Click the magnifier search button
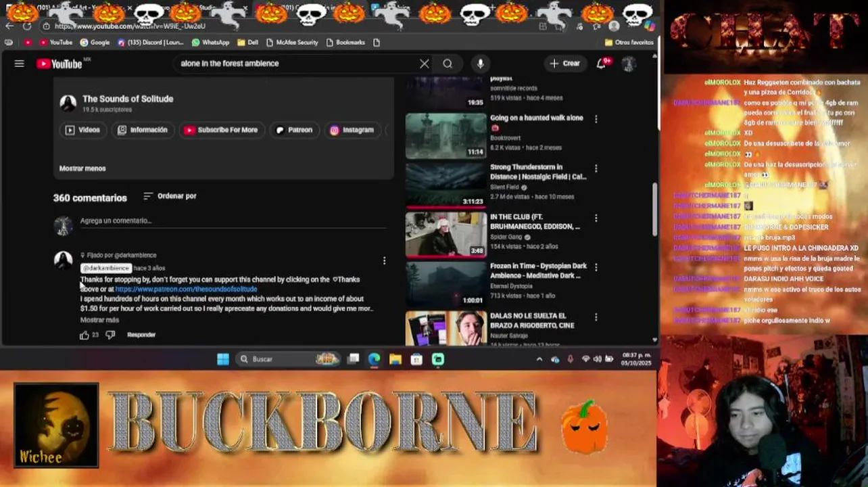The image size is (868, 487). pos(448,64)
